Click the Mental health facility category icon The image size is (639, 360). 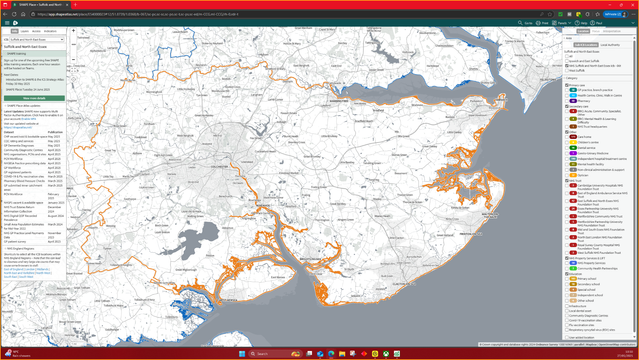tap(573, 164)
